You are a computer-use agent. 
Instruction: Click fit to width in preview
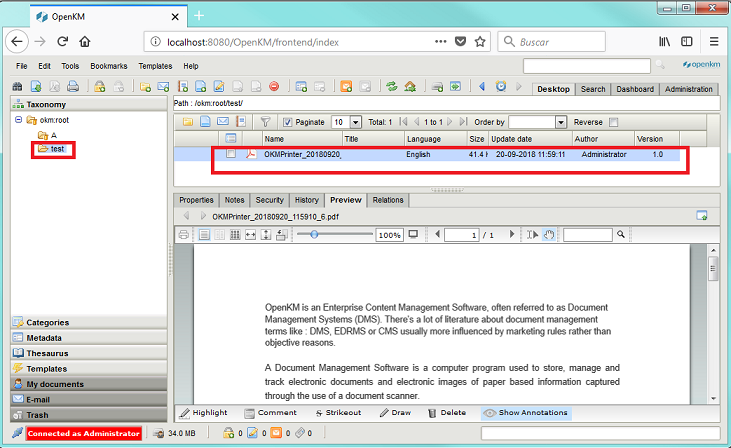(250, 234)
